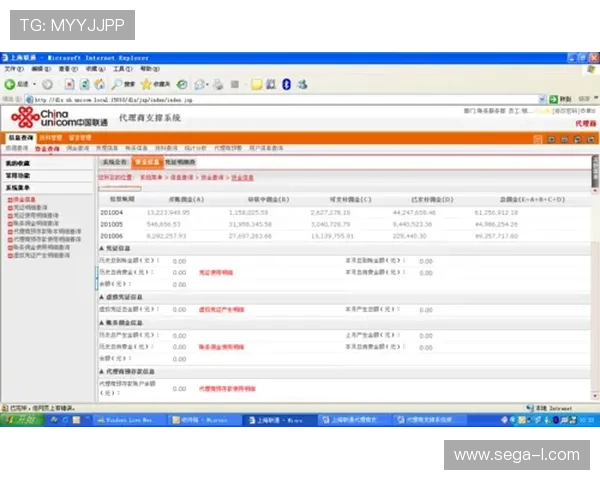Open Favorites star in IE toolbar
Screen dimensions: 600x480
click(x=147, y=85)
